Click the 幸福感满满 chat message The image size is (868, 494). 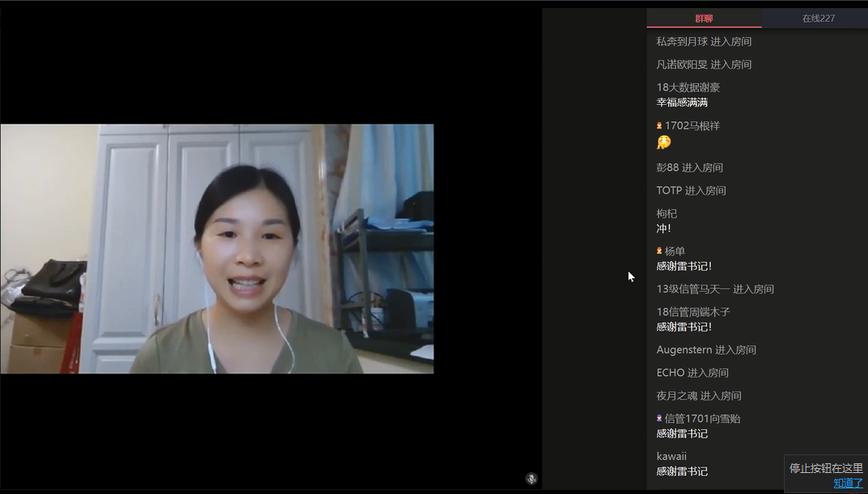coord(682,103)
